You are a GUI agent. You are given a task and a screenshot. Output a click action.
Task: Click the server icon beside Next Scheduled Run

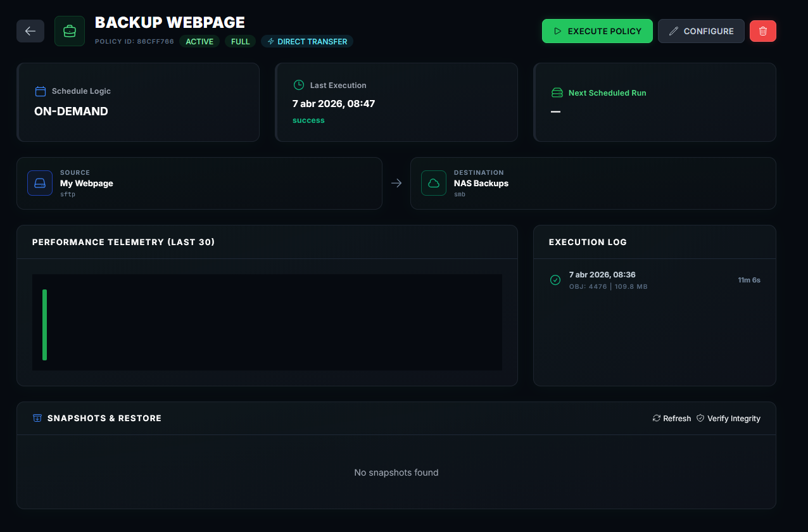coord(557,92)
